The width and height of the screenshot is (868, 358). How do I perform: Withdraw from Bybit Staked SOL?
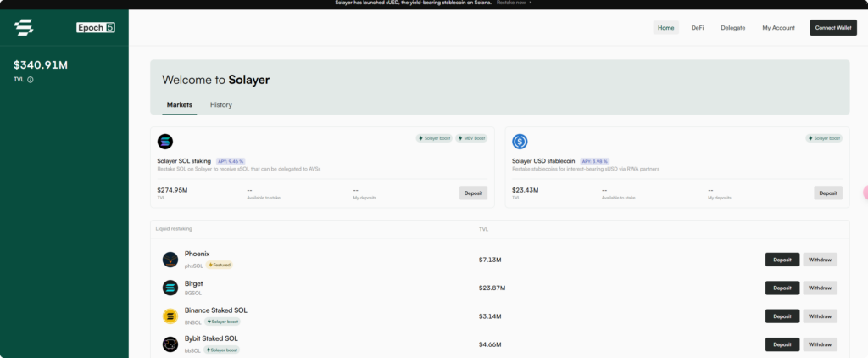[x=820, y=344]
